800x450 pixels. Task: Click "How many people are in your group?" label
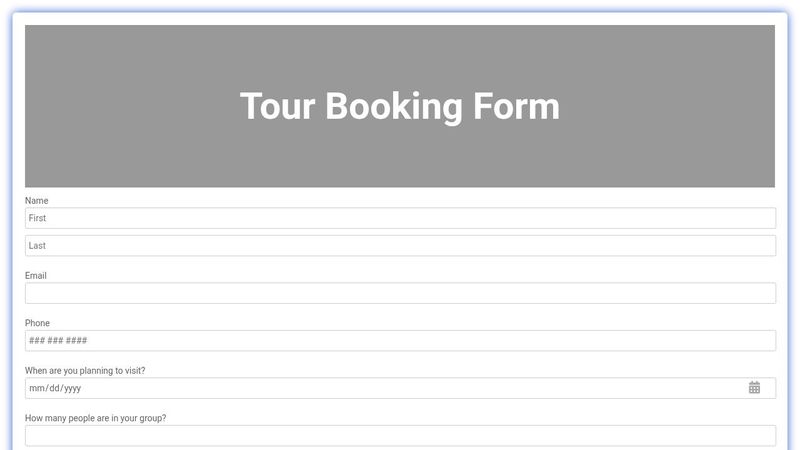[96, 418]
